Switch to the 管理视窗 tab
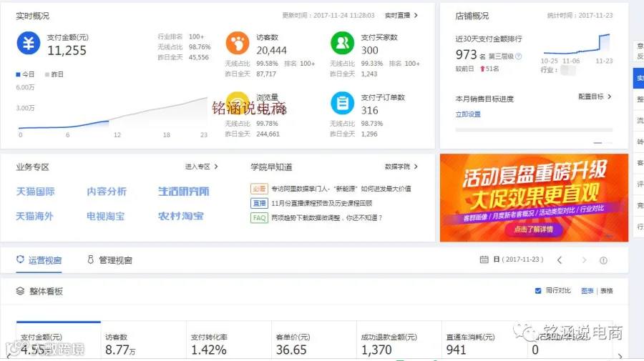Screen dimensions: 644x361 pos(109,260)
